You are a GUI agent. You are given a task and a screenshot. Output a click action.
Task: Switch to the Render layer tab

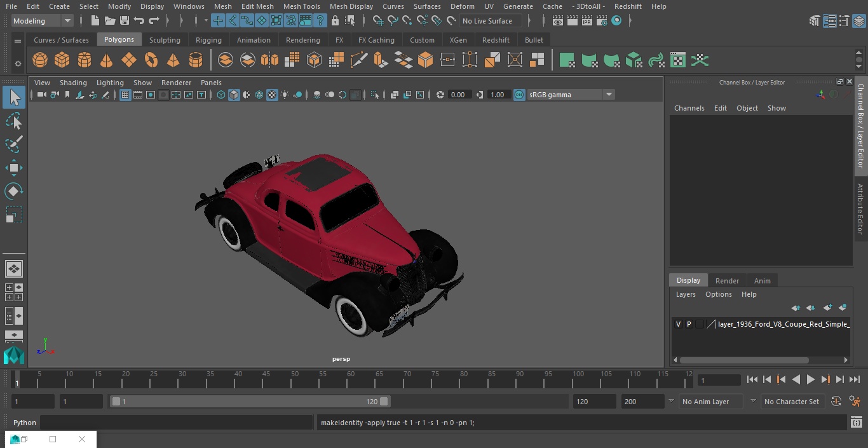point(727,281)
